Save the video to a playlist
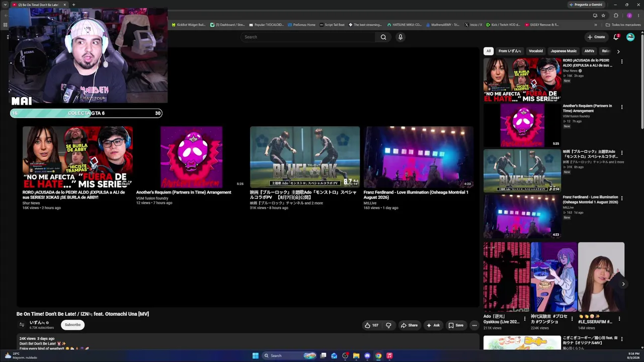644x362 pixels. tap(456, 325)
